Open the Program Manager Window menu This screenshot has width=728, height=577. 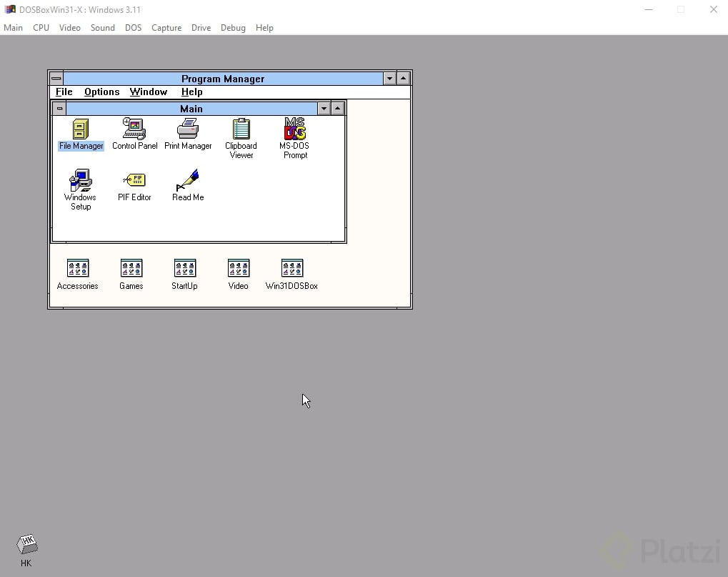(148, 92)
